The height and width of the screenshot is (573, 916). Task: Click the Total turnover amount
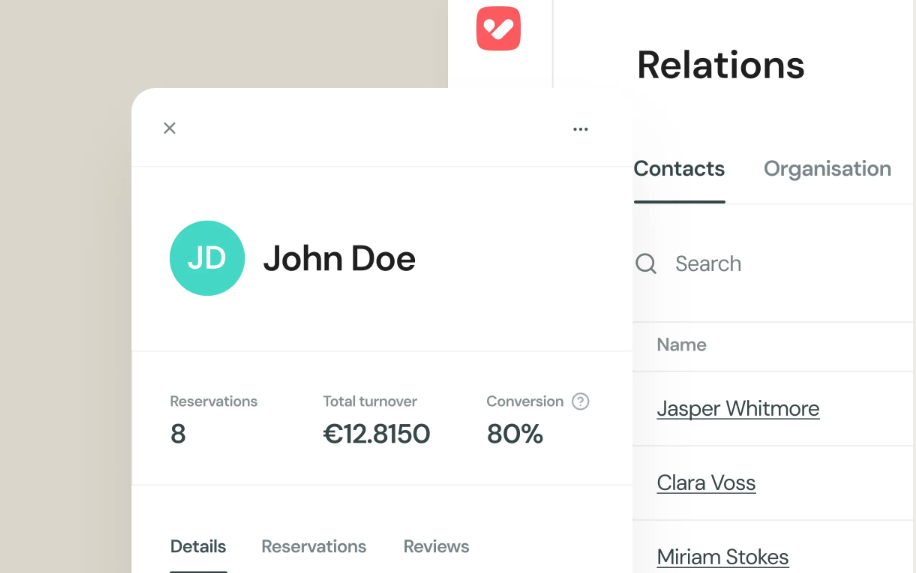click(x=376, y=434)
